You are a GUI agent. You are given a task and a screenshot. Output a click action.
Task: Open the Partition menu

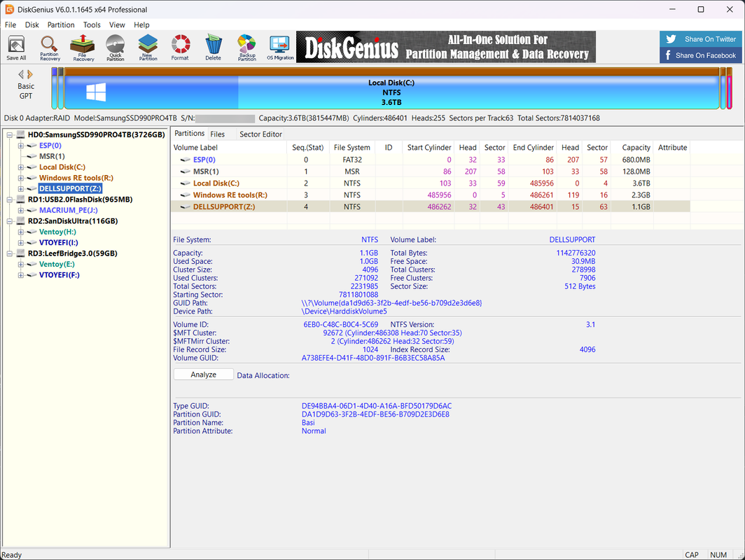pos(61,24)
